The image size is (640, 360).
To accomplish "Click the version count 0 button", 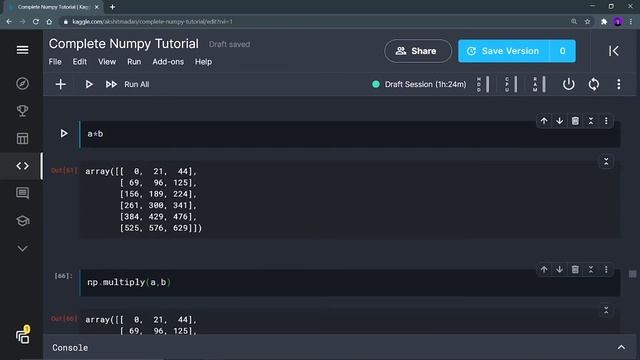I will (562, 51).
